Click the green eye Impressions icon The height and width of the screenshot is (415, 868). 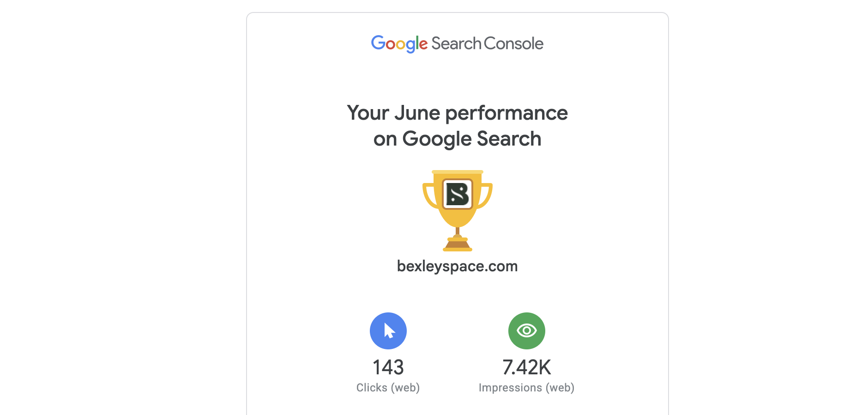(x=527, y=331)
